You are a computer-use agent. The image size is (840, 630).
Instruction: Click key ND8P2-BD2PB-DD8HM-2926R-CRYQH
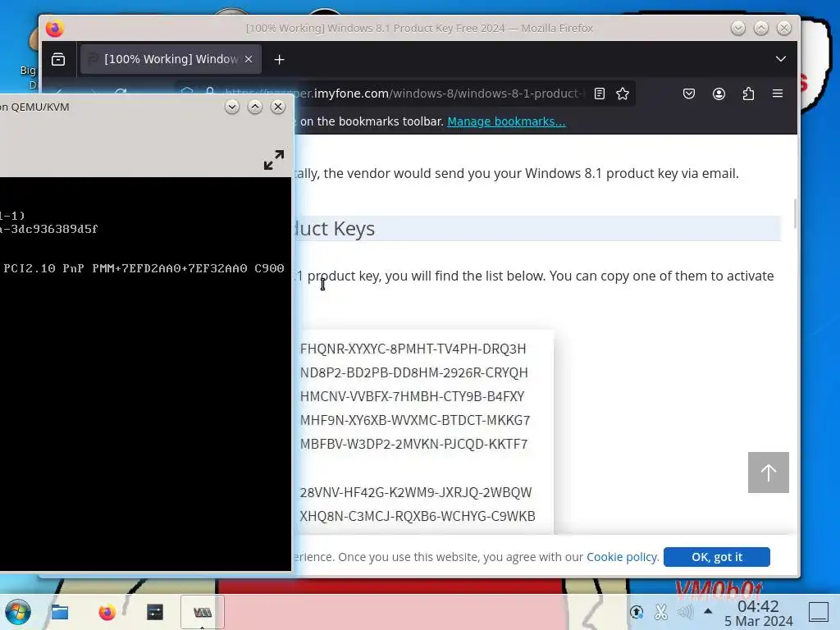tap(414, 372)
